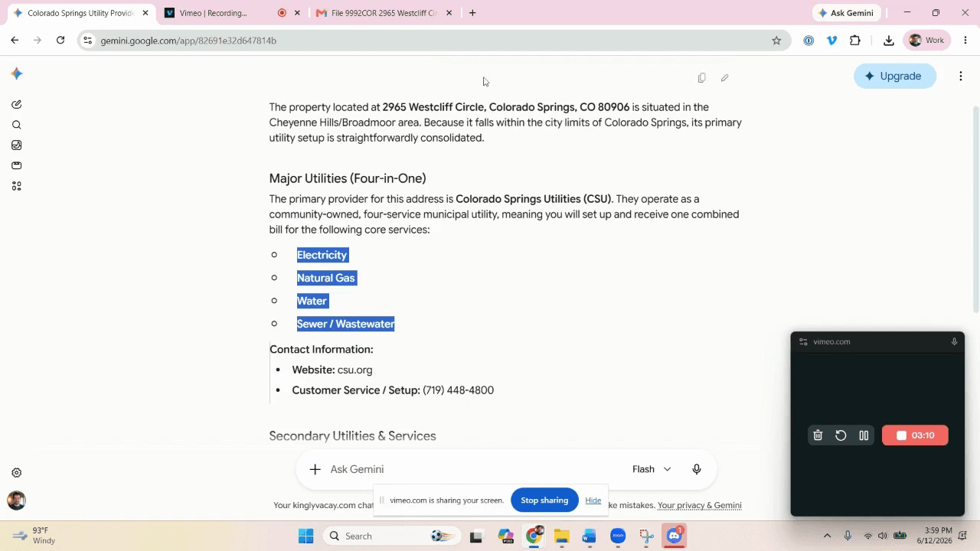Open Zoom from taskbar
Image resolution: width=980 pixels, height=551 pixels.
click(618, 536)
